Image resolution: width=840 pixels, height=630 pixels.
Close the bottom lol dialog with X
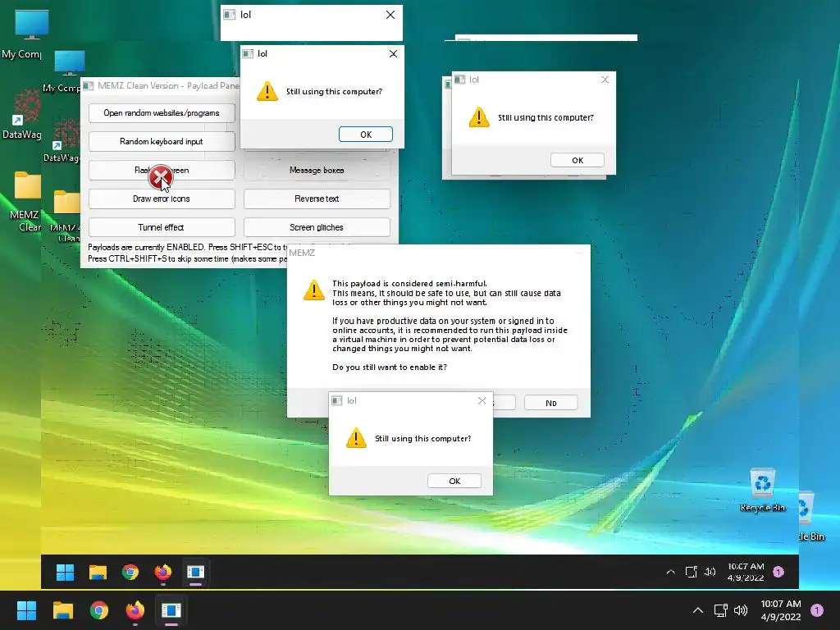[482, 400]
